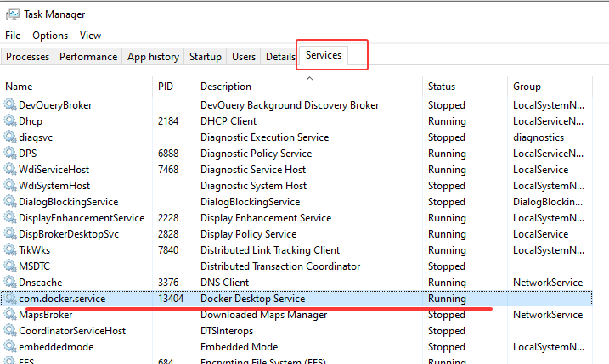
Task: Click the PID 6888 cell
Action: click(168, 154)
